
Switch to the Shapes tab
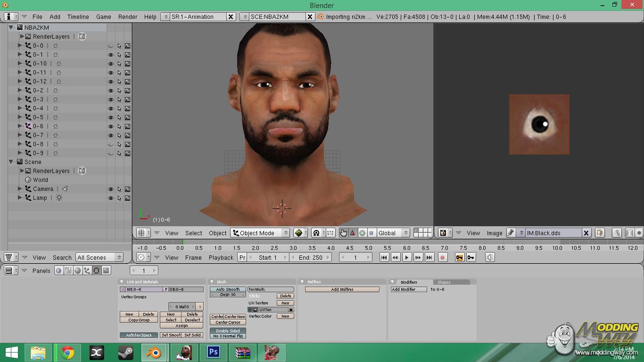tap(444, 282)
